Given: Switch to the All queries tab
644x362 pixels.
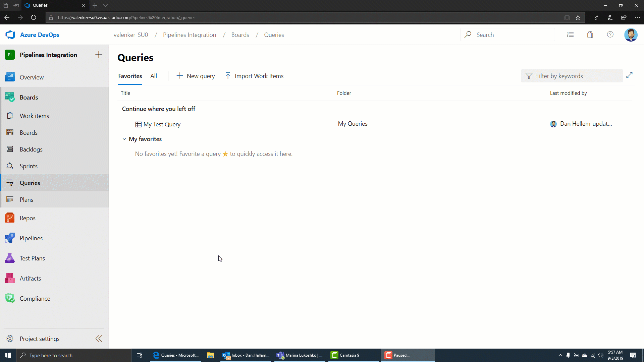Looking at the screenshot, I should pyautogui.click(x=154, y=76).
